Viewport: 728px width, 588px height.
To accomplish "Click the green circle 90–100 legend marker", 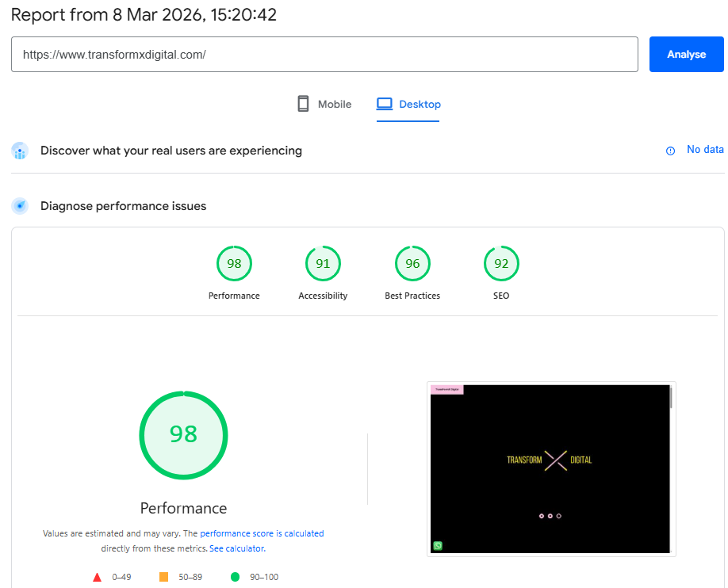I will (x=234, y=577).
